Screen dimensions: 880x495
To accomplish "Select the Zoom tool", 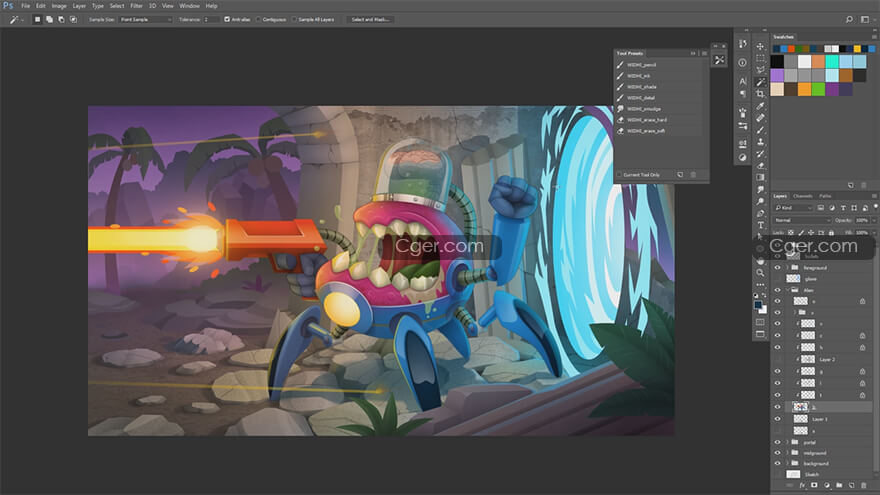I will (760, 273).
